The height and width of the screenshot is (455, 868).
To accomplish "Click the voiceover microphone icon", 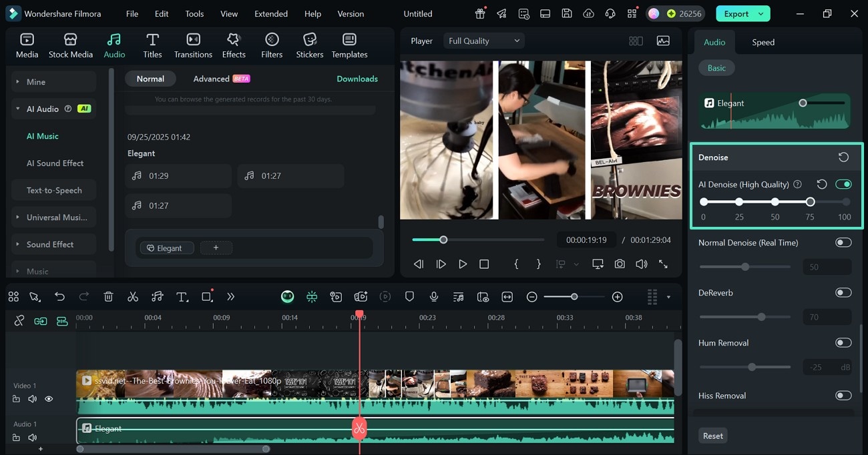I will 434,297.
